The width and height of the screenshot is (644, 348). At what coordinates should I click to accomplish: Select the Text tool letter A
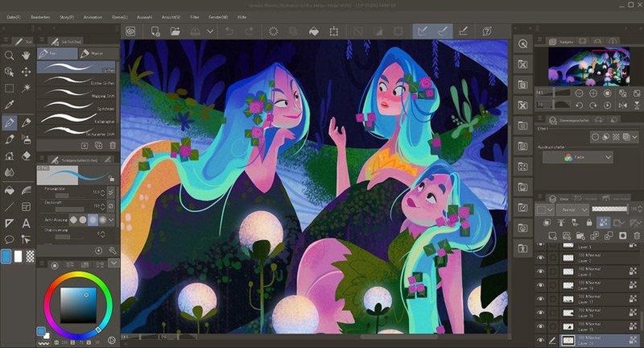click(26, 223)
